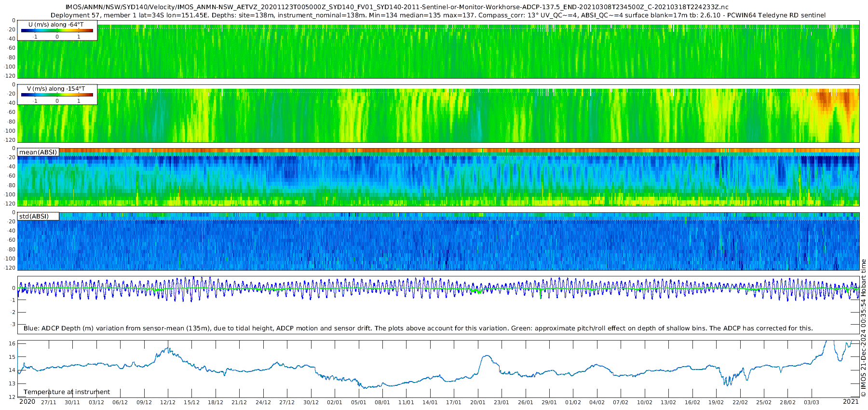Click the 22/02 date tick label
The width and height of the screenshot is (868, 410).
click(x=740, y=402)
